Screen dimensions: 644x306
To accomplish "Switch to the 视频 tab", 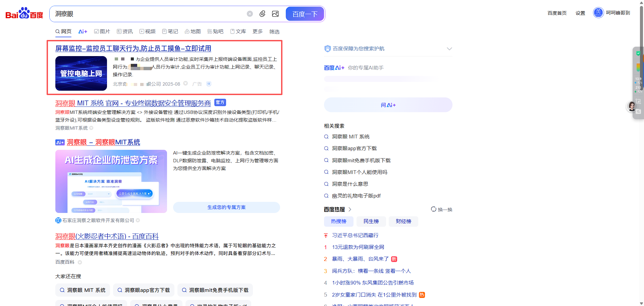I will [148, 32].
